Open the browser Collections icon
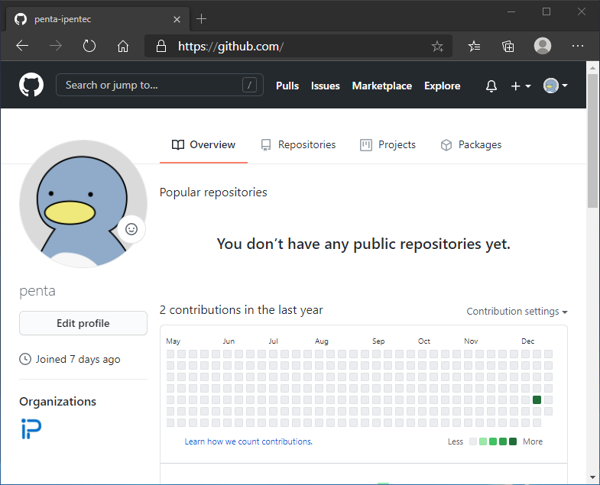The image size is (600, 485). tap(508, 46)
